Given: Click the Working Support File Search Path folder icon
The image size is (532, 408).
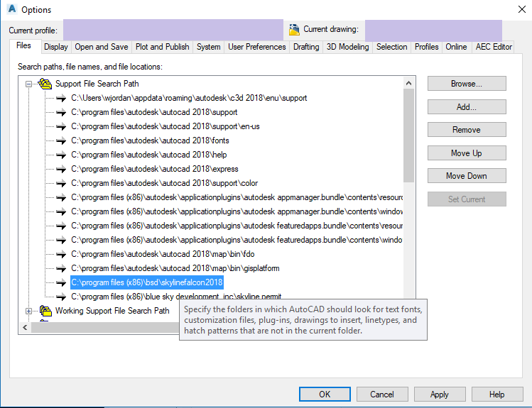Looking at the screenshot, I should 45,310.
